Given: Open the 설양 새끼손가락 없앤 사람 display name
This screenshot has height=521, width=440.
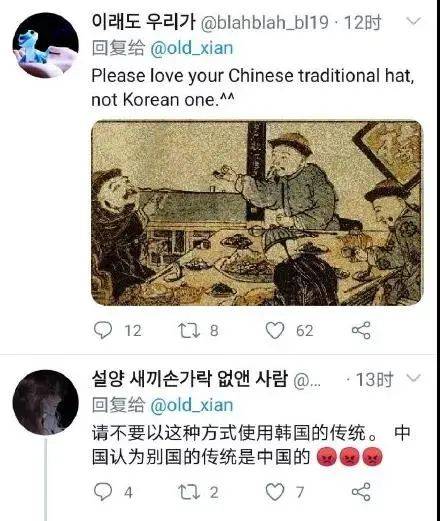Looking at the screenshot, I should [190, 379].
